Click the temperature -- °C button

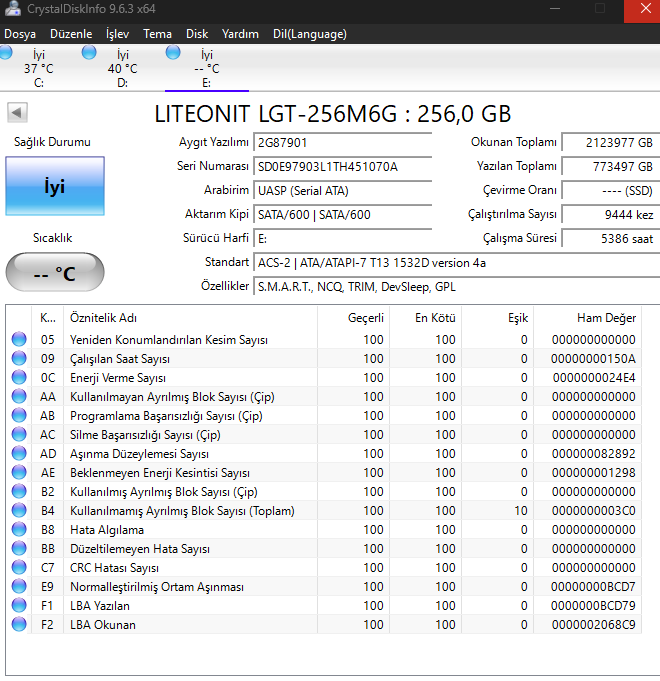(55, 272)
